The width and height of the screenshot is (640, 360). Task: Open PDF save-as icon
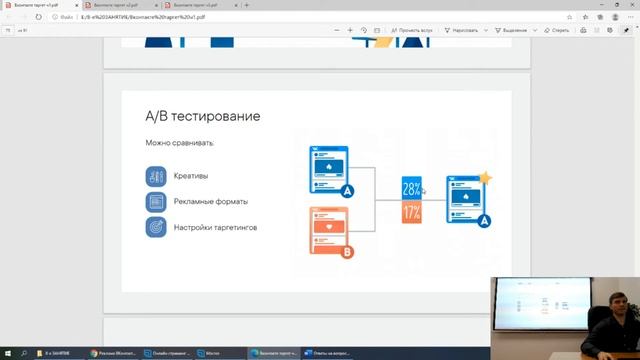610,30
